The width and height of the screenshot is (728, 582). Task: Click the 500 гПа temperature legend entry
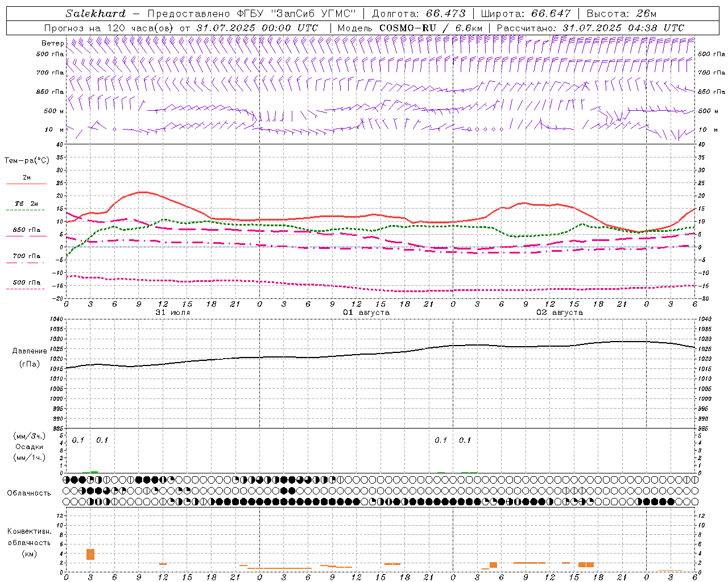pos(27,282)
